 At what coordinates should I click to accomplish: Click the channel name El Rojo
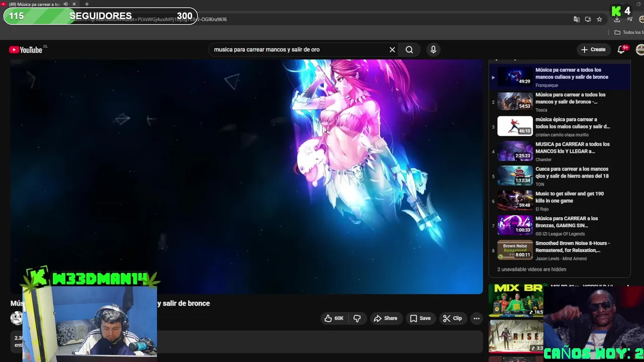click(x=542, y=209)
